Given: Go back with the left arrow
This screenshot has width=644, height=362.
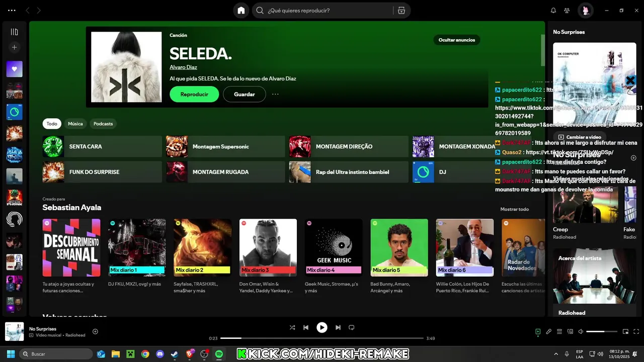Looking at the screenshot, I should click(28, 11).
